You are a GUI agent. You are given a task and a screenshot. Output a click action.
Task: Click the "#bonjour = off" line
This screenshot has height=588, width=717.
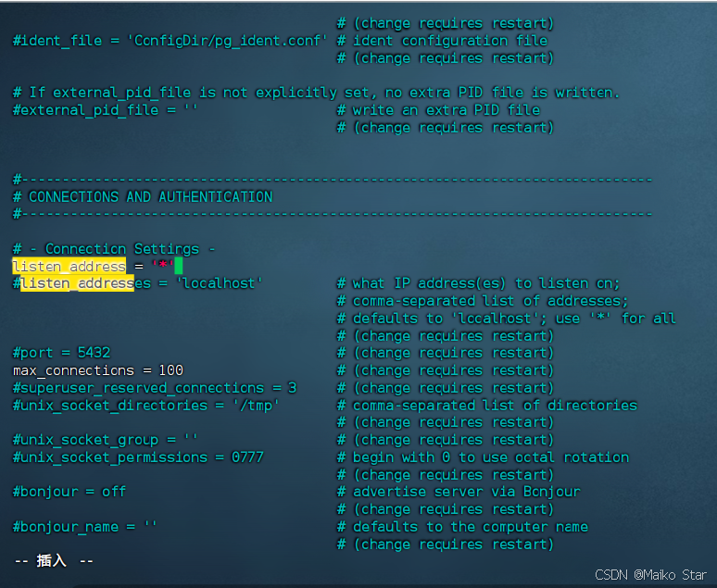(69, 492)
